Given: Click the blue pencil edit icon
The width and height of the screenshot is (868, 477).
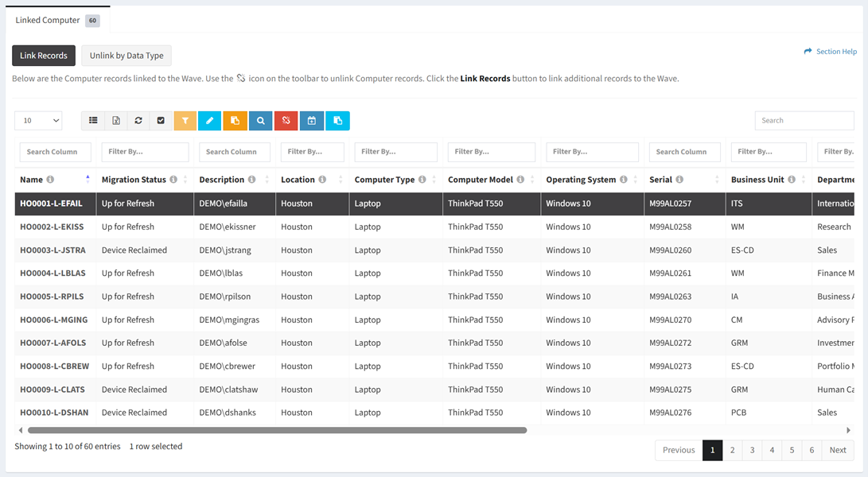Looking at the screenshot, I should pos(210,121).
